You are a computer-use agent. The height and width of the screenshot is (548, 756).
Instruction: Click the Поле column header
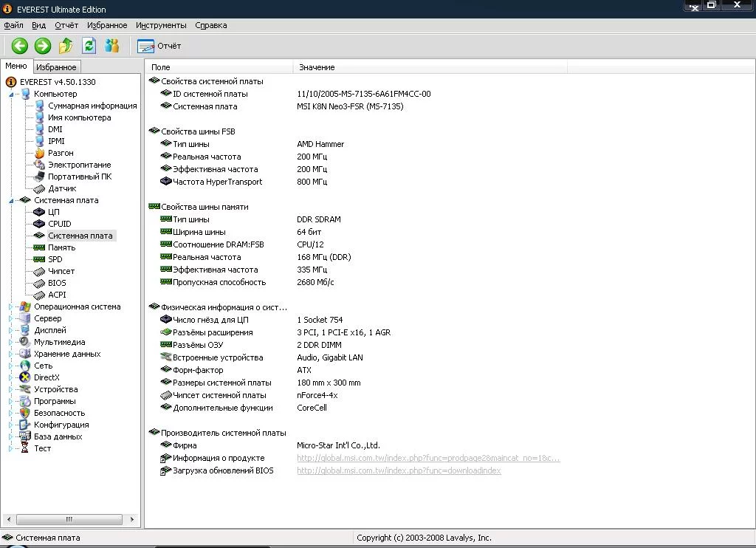pos(219,67)
